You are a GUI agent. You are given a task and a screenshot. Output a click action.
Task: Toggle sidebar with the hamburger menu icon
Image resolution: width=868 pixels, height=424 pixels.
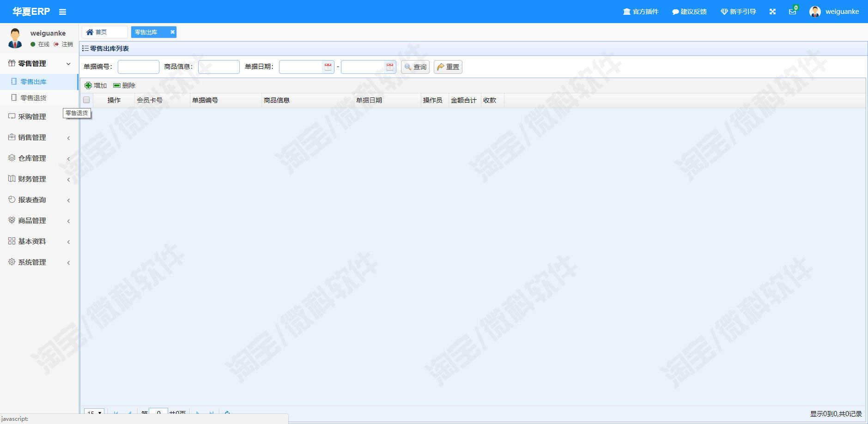(62, 12)
